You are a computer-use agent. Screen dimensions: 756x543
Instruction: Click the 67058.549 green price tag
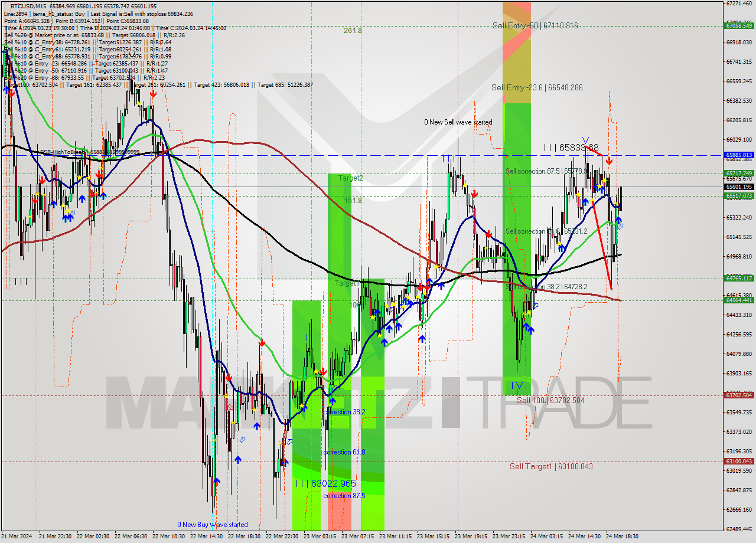pos(739,25)
